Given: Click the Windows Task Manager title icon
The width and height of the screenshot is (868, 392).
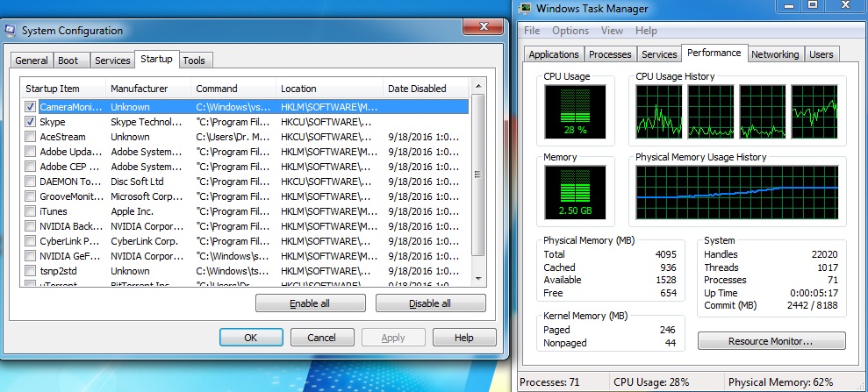Looking at the screenshot, I should tap(525, 9).
